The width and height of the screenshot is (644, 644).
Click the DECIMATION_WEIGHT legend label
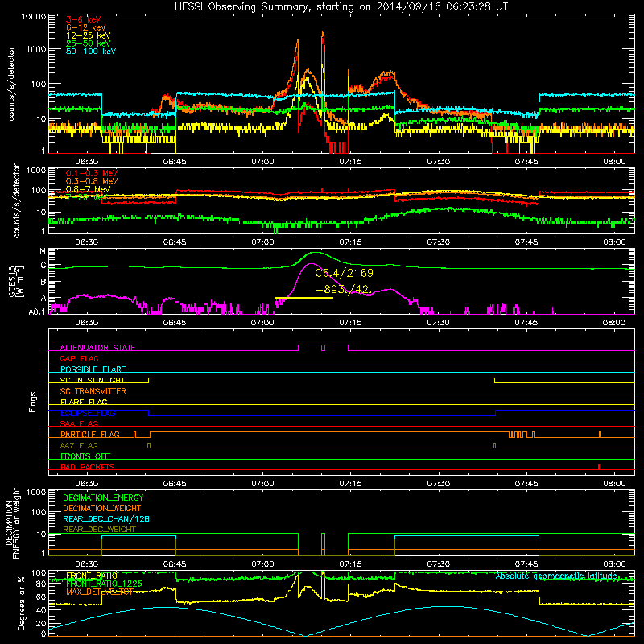(x=102, y=508)
